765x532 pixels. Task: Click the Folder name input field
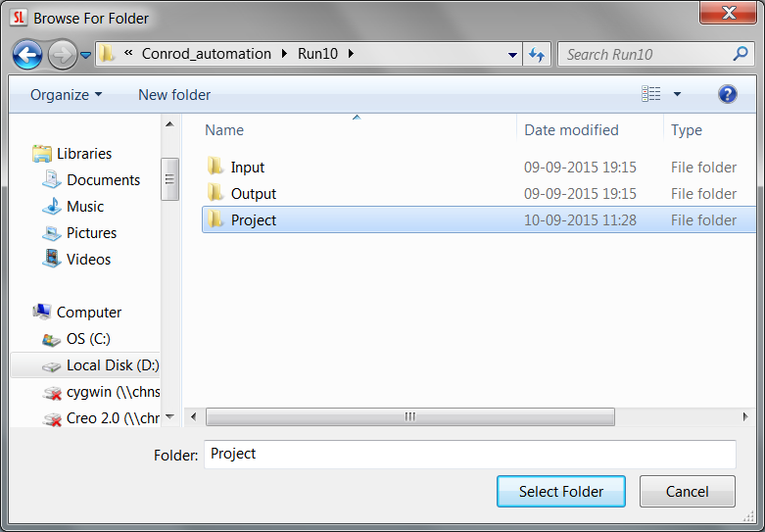(x=470, y=455)
